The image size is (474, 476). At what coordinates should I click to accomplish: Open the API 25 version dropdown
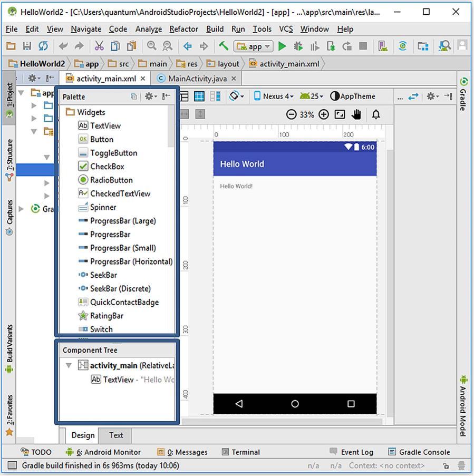tap(311, 96)
